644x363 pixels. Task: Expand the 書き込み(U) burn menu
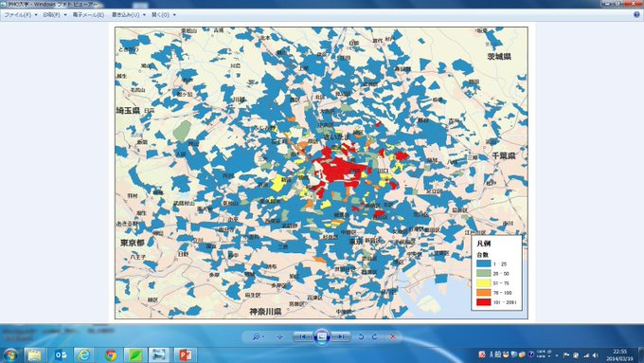click(x=129, y=15)
